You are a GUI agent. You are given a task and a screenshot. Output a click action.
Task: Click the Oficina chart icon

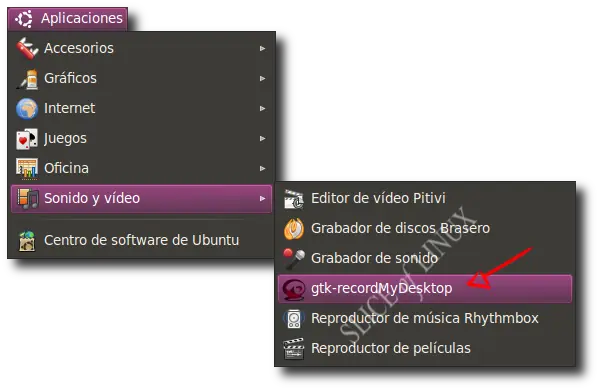27,168
